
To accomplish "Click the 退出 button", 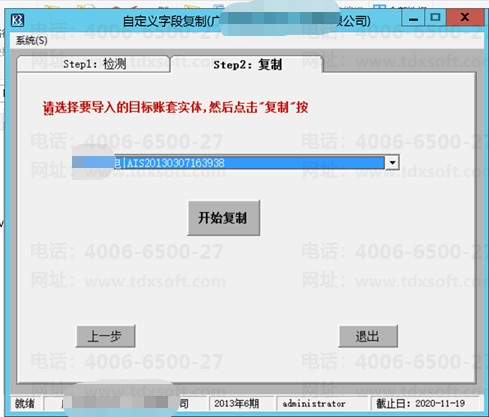I will coord(368,336).
